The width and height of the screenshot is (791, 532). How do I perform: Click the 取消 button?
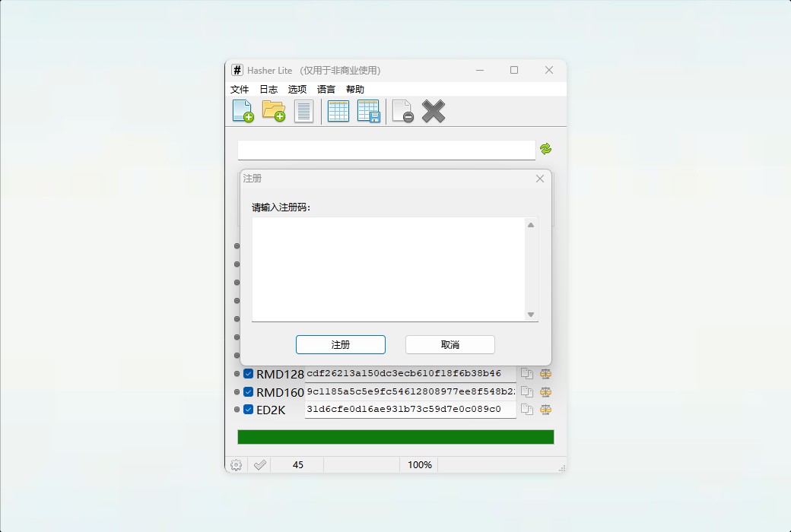[x=450, y=344]
